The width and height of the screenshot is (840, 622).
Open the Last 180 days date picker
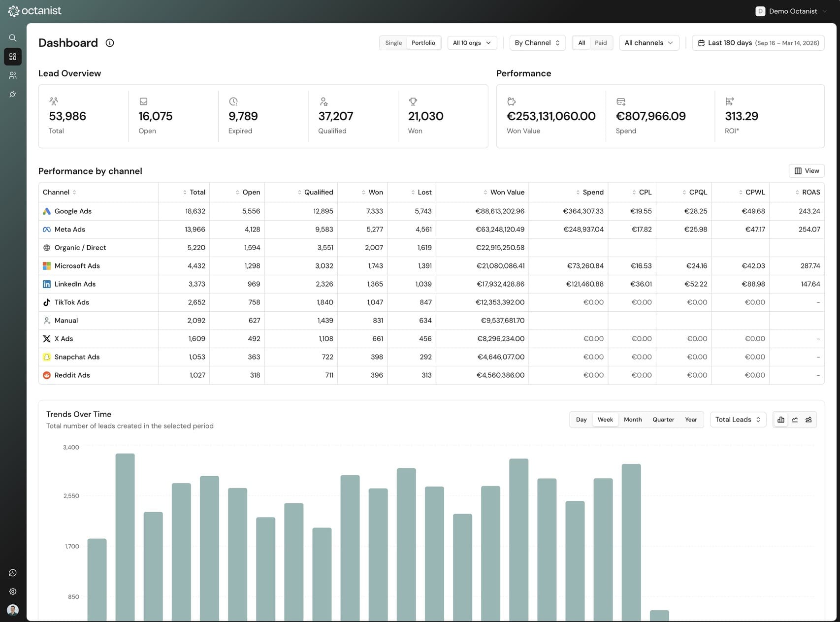click(x=758, y=43)
